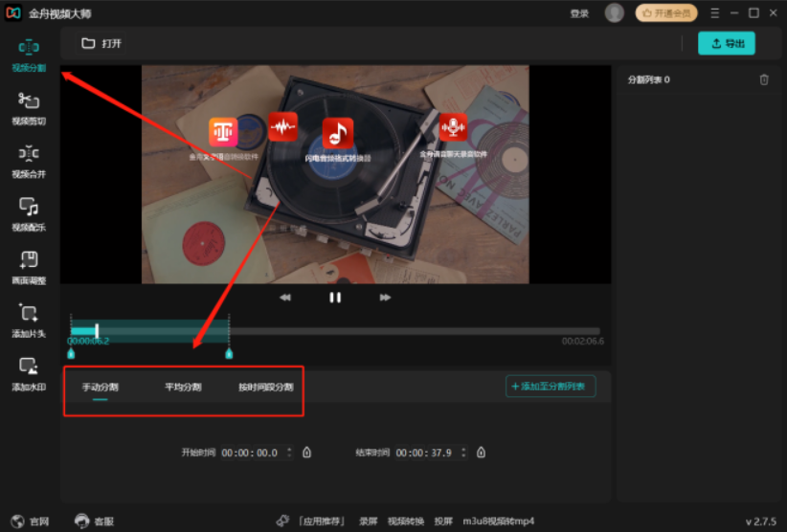Click the right segment end marker

(229, 354)
